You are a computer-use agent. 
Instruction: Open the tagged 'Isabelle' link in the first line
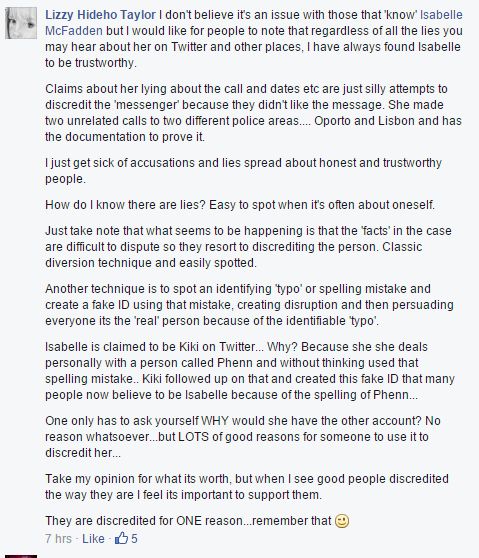441,15
